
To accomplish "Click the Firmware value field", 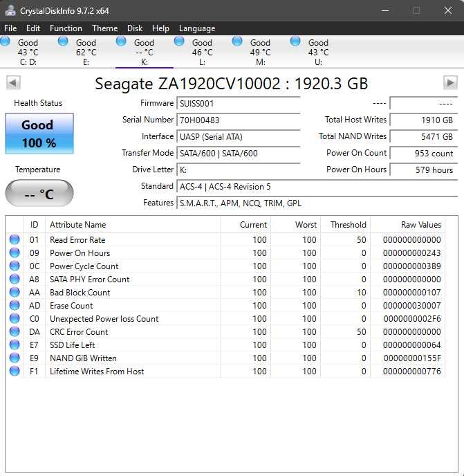I will coord(238,104).
